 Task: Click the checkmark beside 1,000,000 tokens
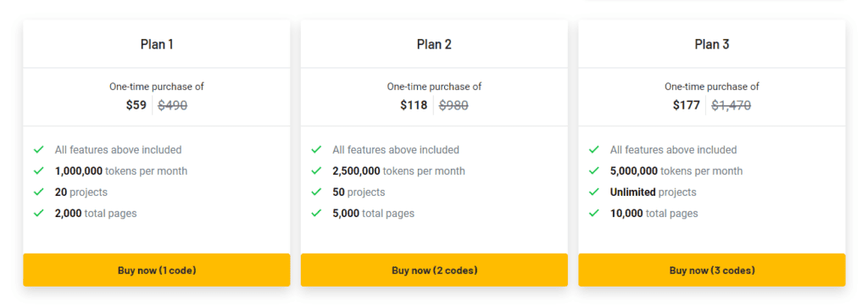tap(39, 170)
